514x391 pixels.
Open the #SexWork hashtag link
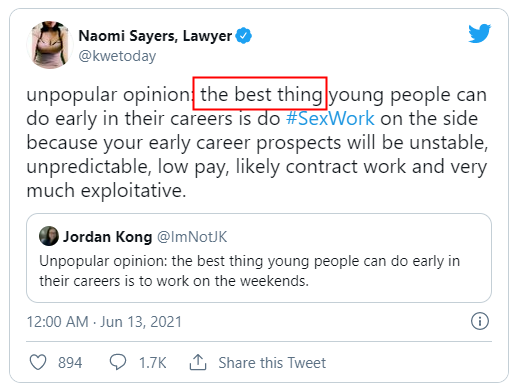(x=330, y=119)
